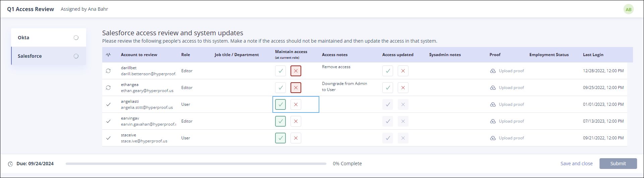Click the Salesforce progress circle indicator
The image size is (644, 178).
76,56
